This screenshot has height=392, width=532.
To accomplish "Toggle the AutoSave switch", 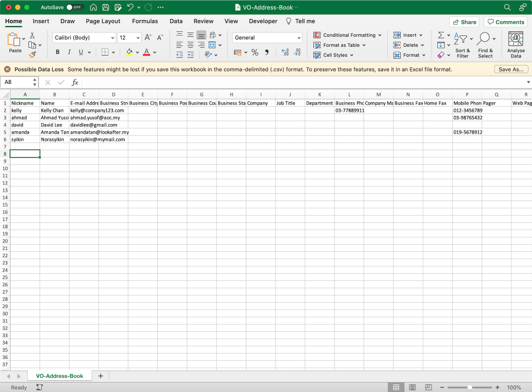I will pos(74,8).
